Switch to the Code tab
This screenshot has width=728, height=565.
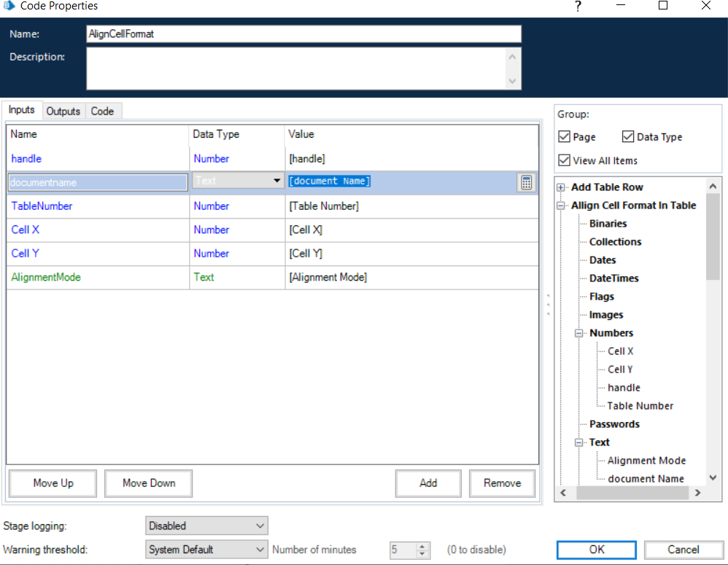coord(102,112)
